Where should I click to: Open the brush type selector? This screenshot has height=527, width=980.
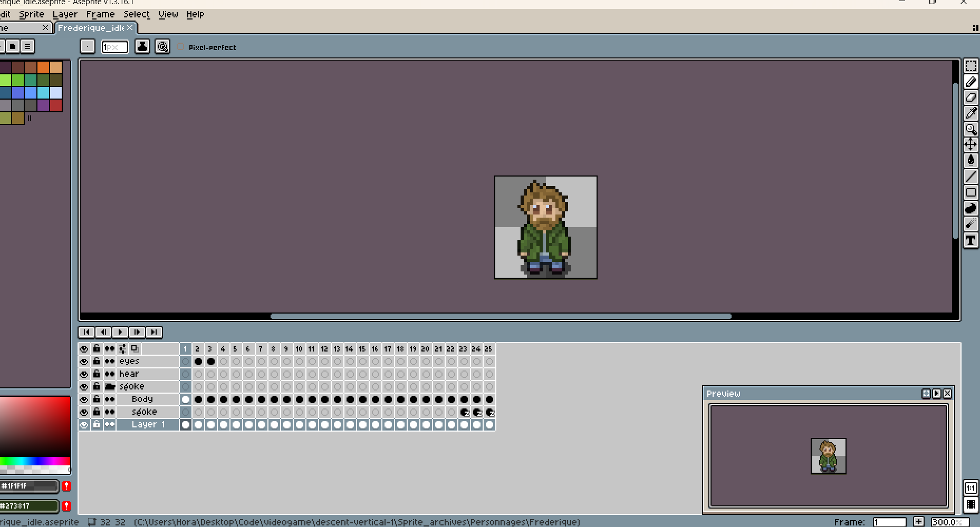[88, 47]
